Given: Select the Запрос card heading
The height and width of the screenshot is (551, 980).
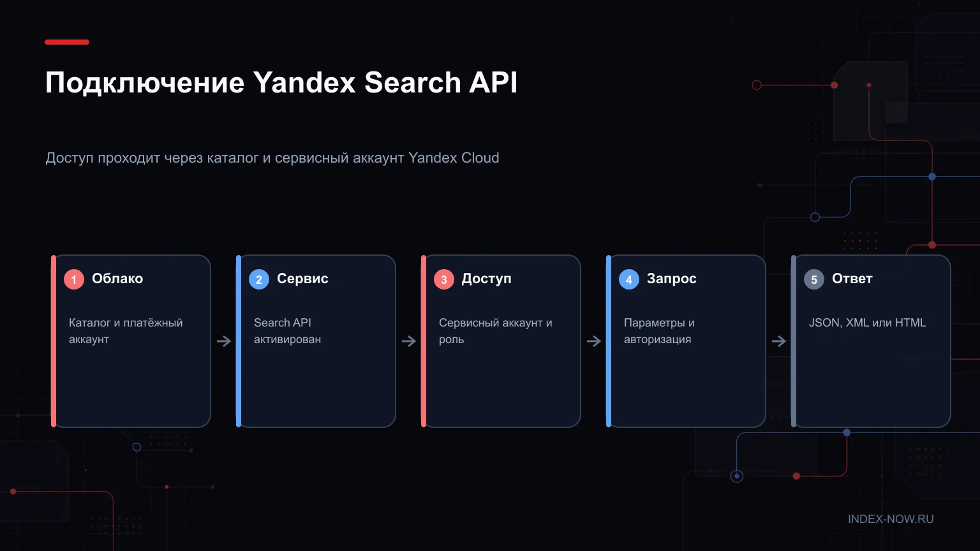Looking at the screenshot, I should point(672,279).
